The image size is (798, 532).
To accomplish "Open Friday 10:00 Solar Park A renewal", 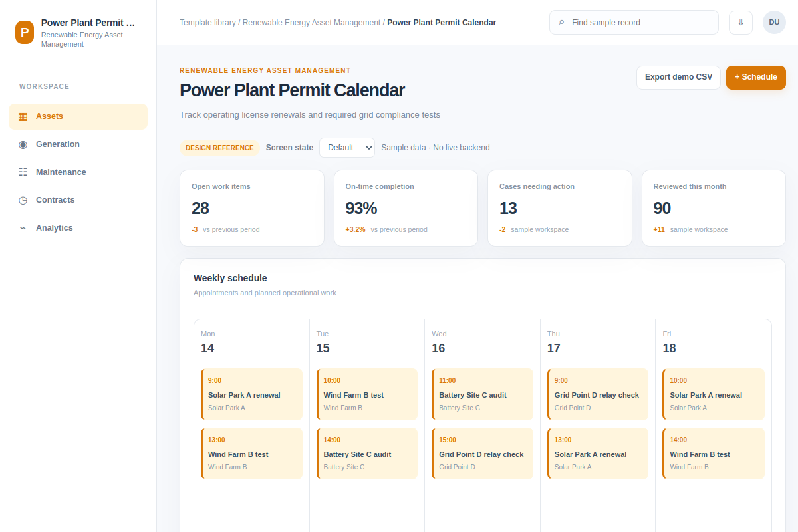I will point(714,394).
